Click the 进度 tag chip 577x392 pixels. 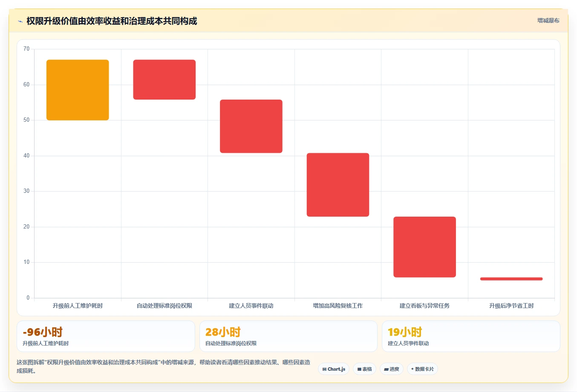pyautogui.click(x=391, y=369)
